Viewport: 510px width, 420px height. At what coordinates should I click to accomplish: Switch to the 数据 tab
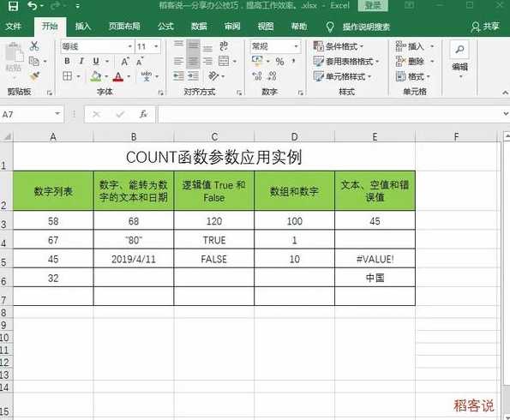coord(199,27)
